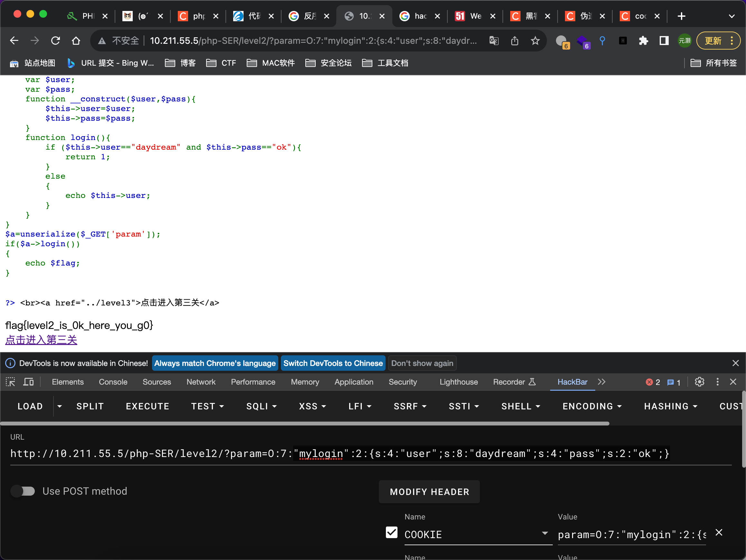Click Switch DevTools to Chinese

coord(333,363)
